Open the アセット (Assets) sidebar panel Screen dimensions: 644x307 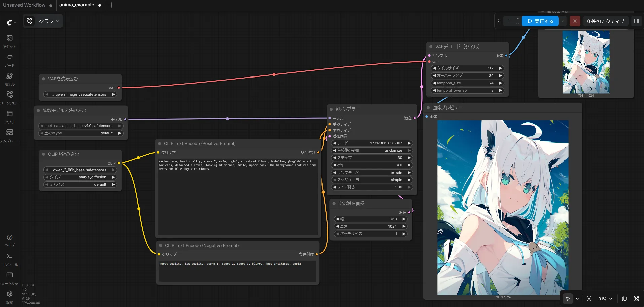pyautogui.click(x=10, y=41)
